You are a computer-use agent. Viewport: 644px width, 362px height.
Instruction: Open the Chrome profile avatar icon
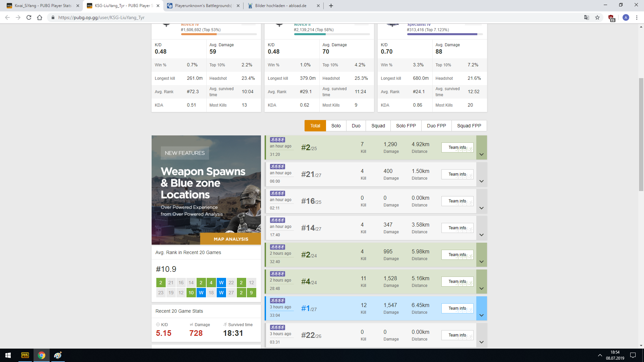coord(626,17)
